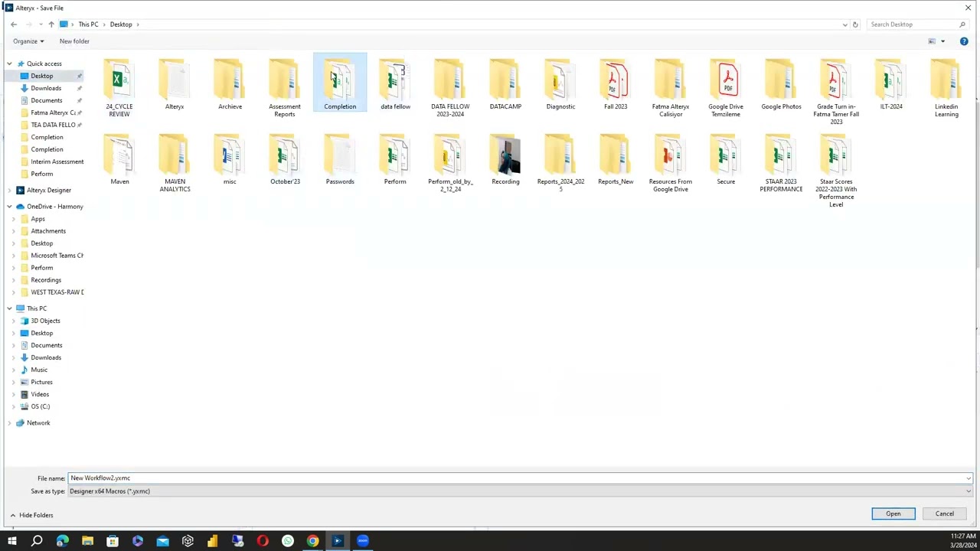Viewport: 980px width, 551px height.
Task: Click This PC in the address breadcrumb
Action: (88, 24)
